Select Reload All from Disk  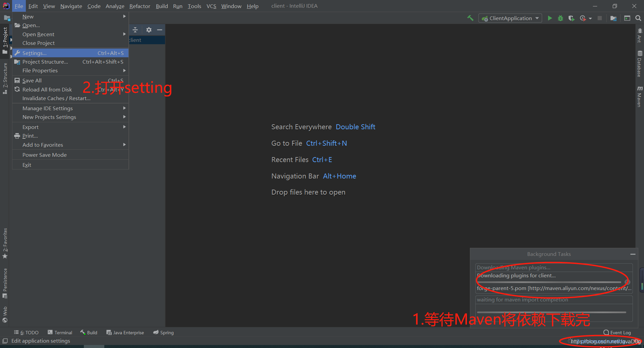point(70,89)
